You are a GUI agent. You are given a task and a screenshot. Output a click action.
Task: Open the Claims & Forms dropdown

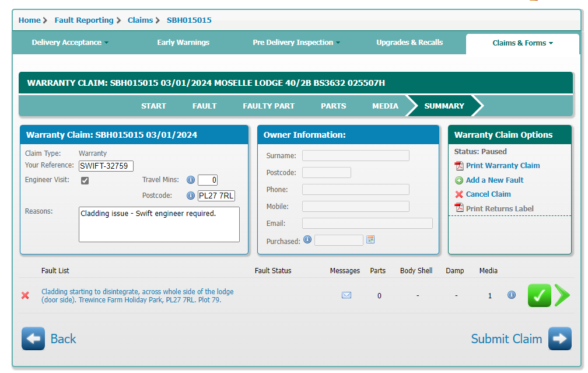[523, 43]
